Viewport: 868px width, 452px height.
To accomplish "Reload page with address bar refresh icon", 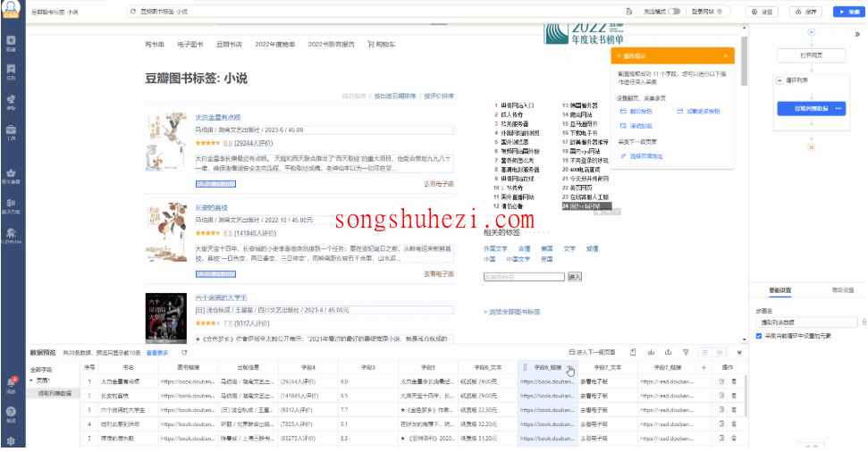I will 133,12.
